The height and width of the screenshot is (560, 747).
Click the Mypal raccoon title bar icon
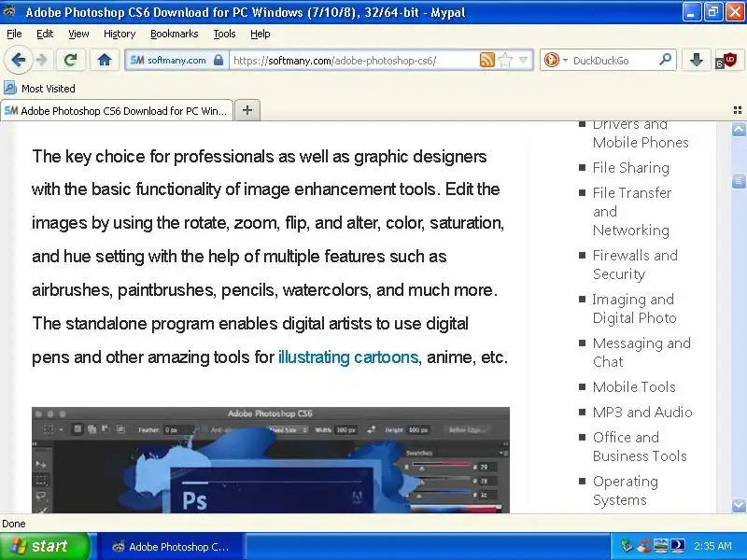(9, 10)
